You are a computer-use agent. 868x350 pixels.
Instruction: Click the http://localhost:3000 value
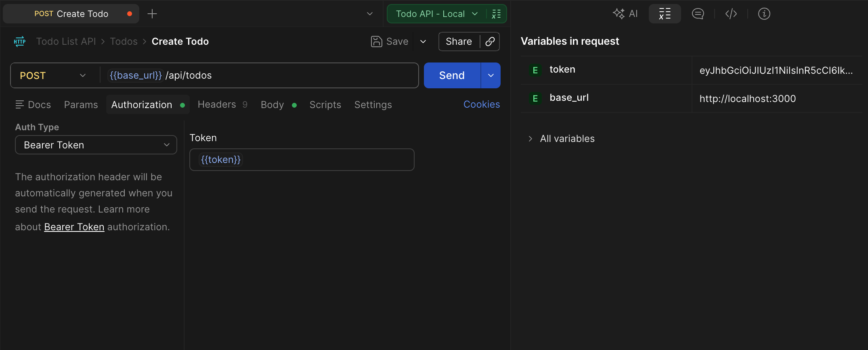tap(748, 99)
